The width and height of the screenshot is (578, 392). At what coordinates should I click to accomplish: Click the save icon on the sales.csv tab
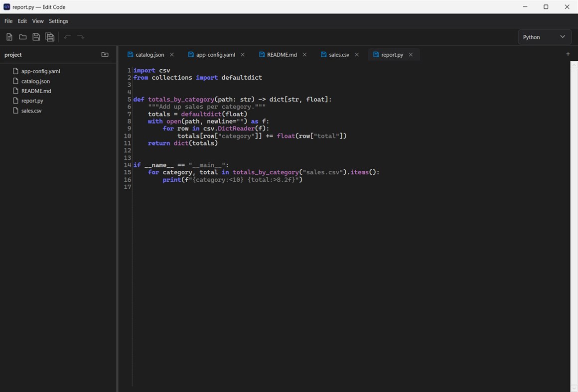pyautogui.click(x=324, y=54)
